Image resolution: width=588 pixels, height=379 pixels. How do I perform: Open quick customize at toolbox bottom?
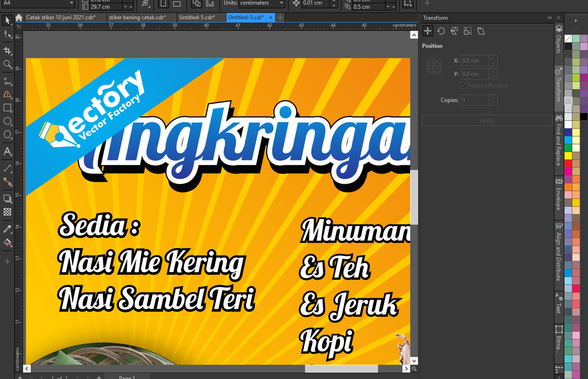coord(7,261)
